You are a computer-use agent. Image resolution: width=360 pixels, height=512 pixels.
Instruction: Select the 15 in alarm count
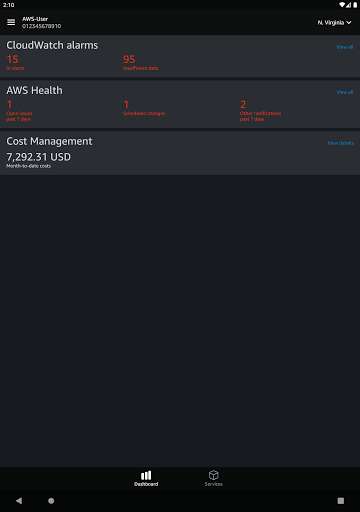(15, 62)
